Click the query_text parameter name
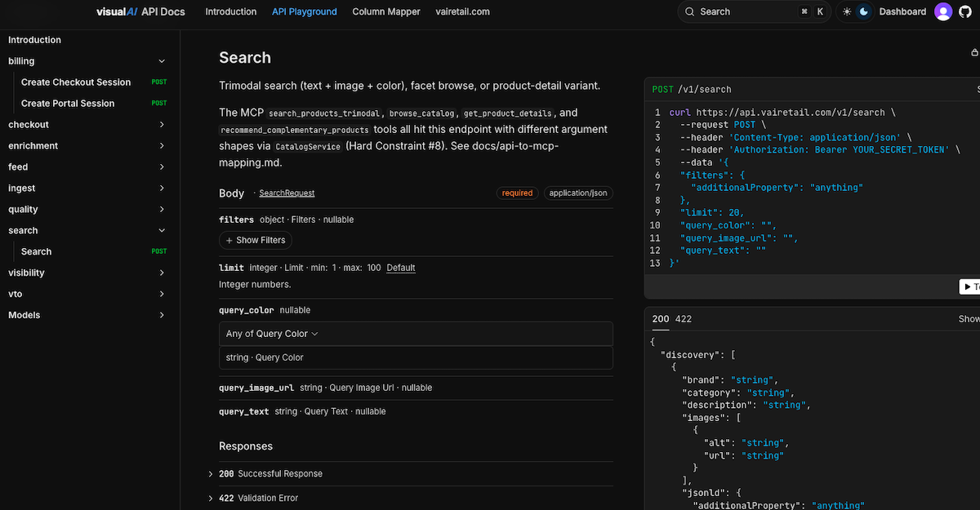 click(x=243, y=411)
